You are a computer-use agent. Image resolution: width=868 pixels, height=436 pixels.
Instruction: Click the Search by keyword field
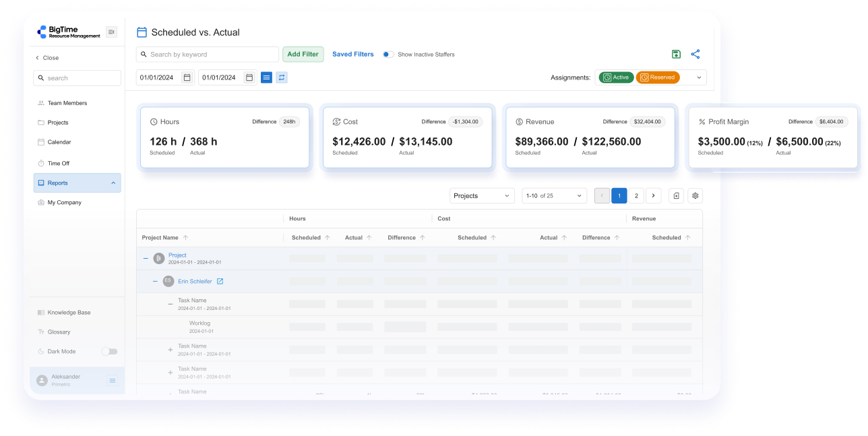[x=208, y=55]
